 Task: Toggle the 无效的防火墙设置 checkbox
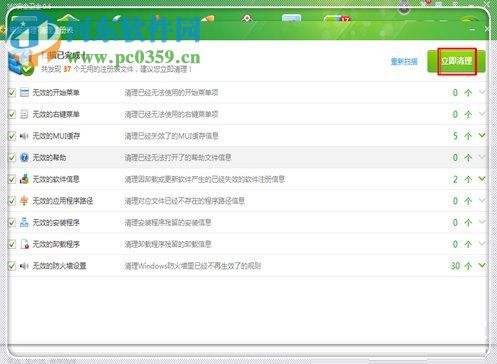(x=12, y=266)
